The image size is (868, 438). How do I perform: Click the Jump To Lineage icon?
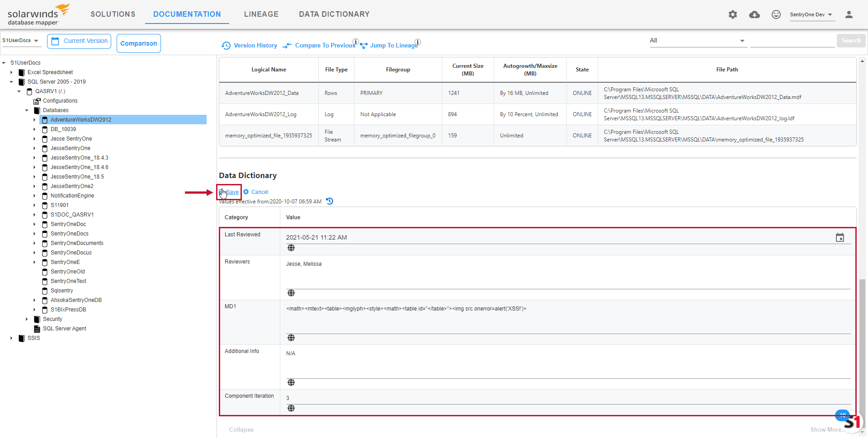tap(363, 46)
